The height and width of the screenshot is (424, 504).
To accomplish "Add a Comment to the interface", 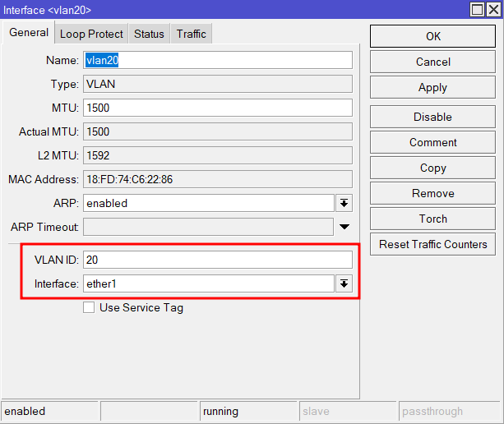I will click(432, 142).
